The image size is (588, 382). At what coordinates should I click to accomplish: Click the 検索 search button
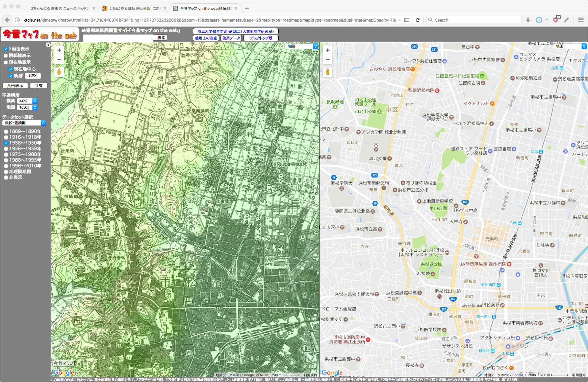[x=161, y=38]
